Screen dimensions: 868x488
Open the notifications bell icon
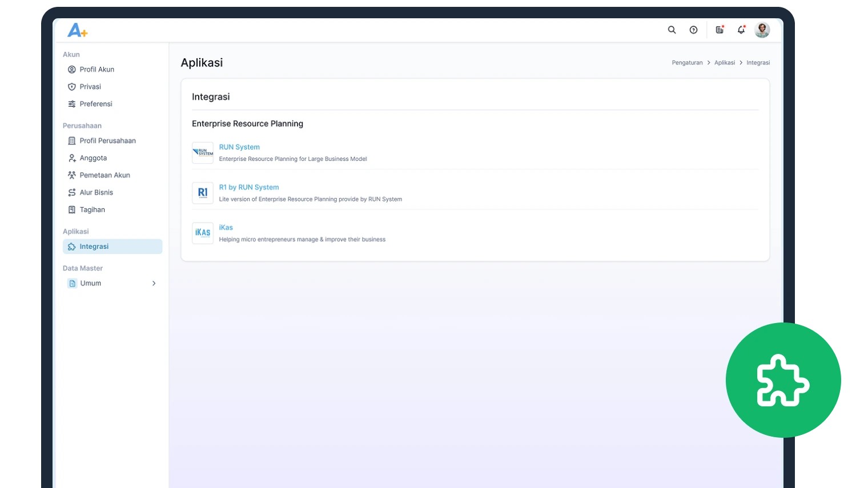[741, 30]
